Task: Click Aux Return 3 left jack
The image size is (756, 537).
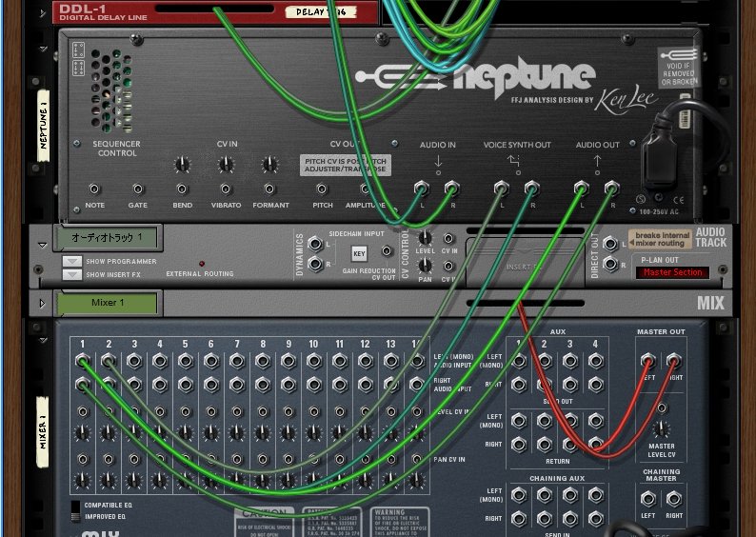Action: (570, 421)
